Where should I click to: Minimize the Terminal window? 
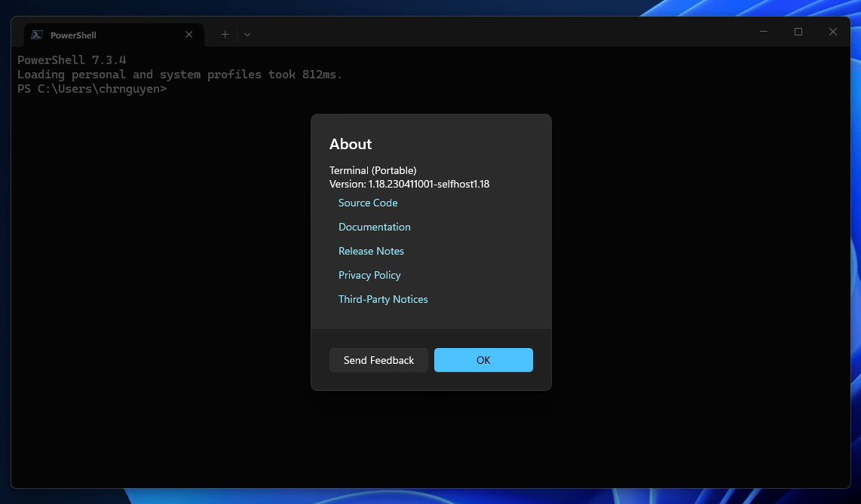click(763, 32)
